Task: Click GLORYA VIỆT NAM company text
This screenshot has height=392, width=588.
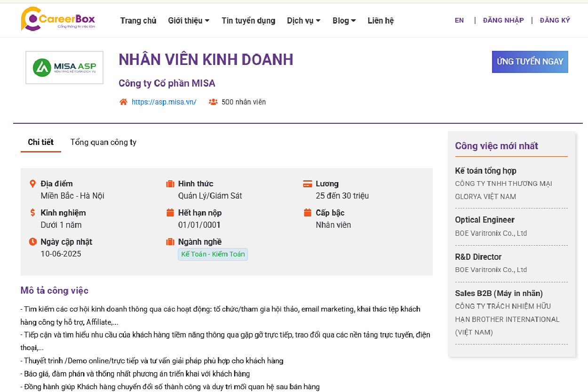Action: (485, 197)
